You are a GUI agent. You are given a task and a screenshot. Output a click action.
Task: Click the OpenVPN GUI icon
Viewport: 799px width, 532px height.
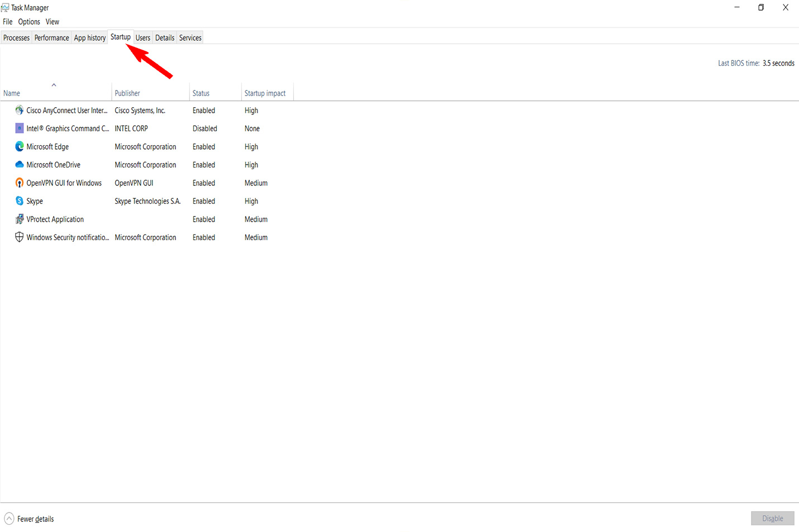click(20, 183)
